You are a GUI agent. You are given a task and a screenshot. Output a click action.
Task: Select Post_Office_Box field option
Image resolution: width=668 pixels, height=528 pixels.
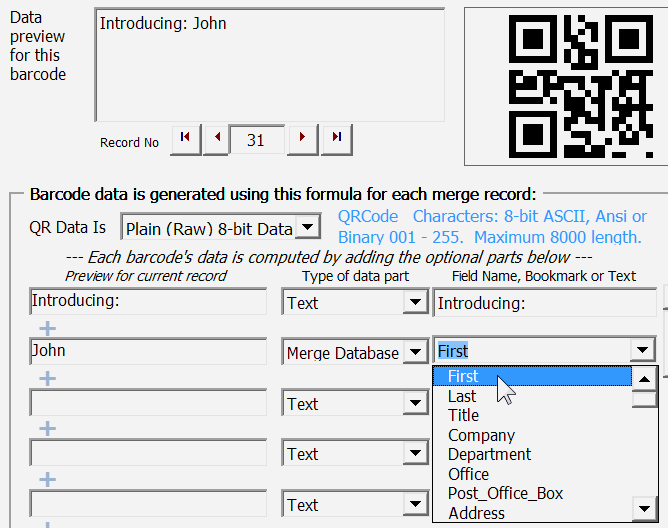click(505, 493)
